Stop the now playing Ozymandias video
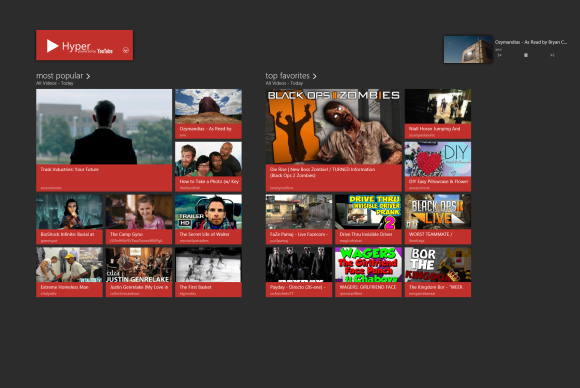This screenshot has height=388, width=580. [x=526, y=55]
